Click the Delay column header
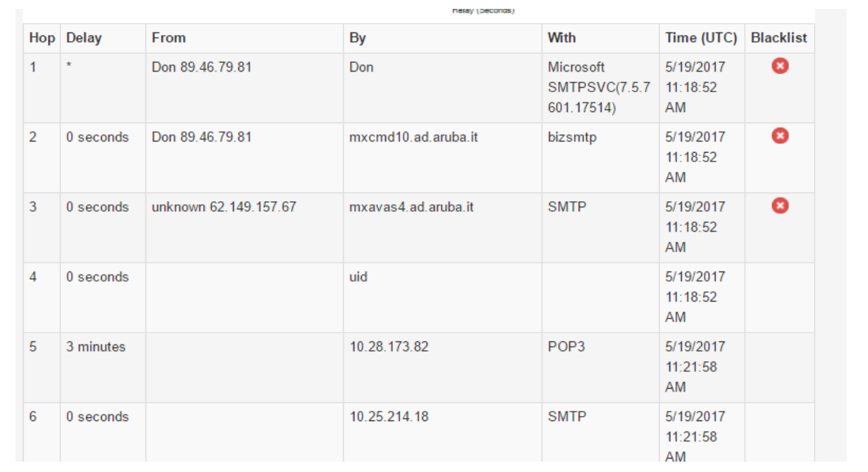The width and height of the screenshot is (868, 472). (x=84, y=38)
